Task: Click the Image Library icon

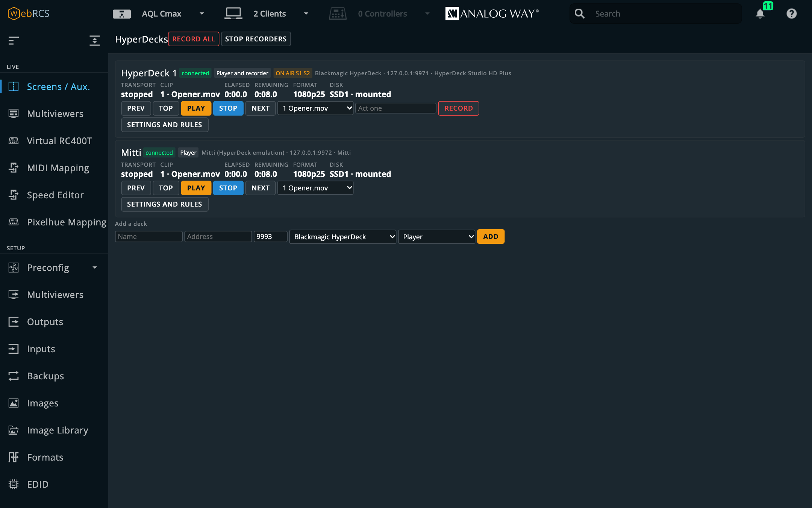Action: coord(14,430)
